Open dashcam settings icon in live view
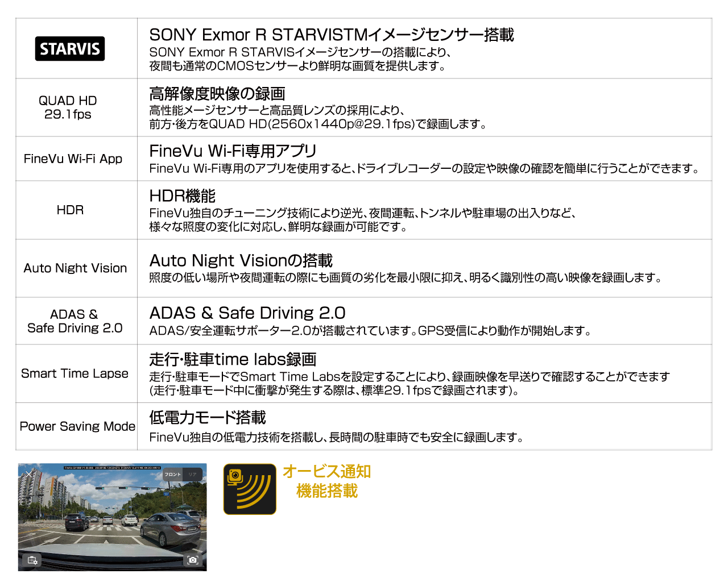This screenshot has width=728, height=582. click(32, 560)
